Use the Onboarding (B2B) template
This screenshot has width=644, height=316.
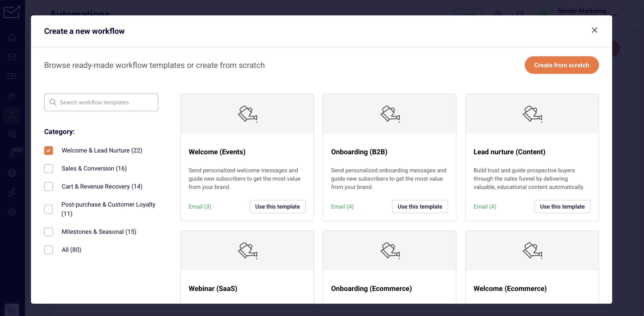point(420,207)
